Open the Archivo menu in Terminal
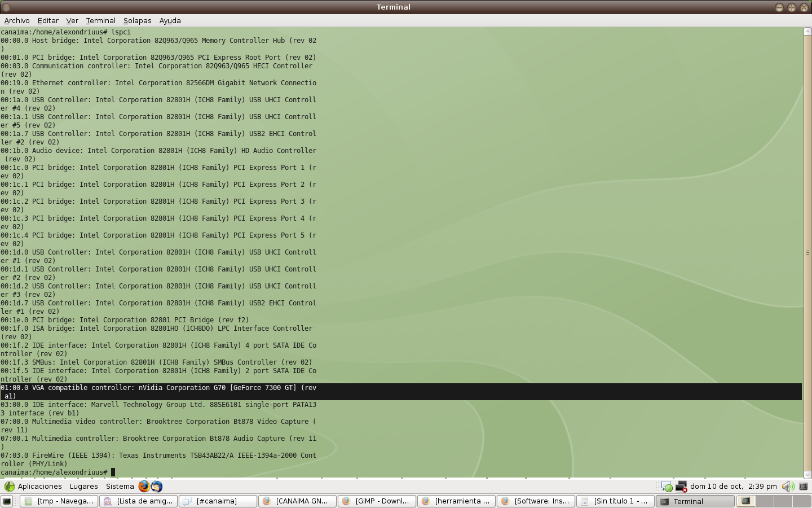This screenshot has width=812, height=508. tap(16, 20)
